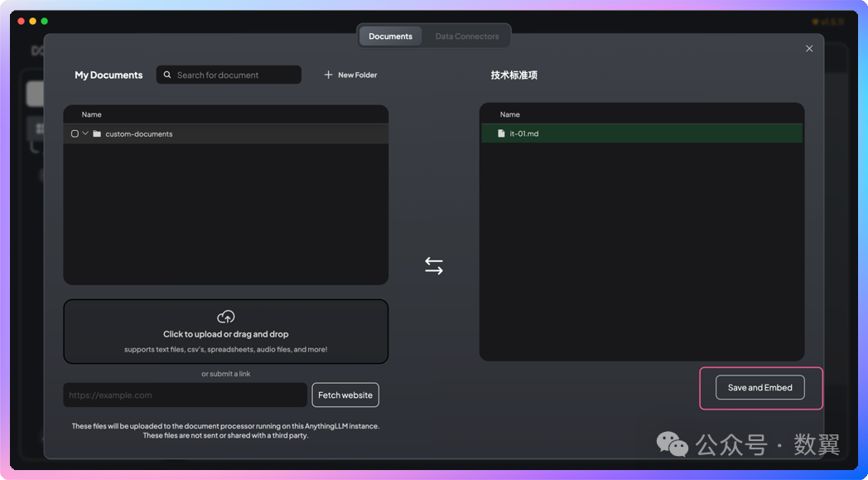868x480 pixels.
Task: Focus the https://example.com link field
Action: point(185,395)
